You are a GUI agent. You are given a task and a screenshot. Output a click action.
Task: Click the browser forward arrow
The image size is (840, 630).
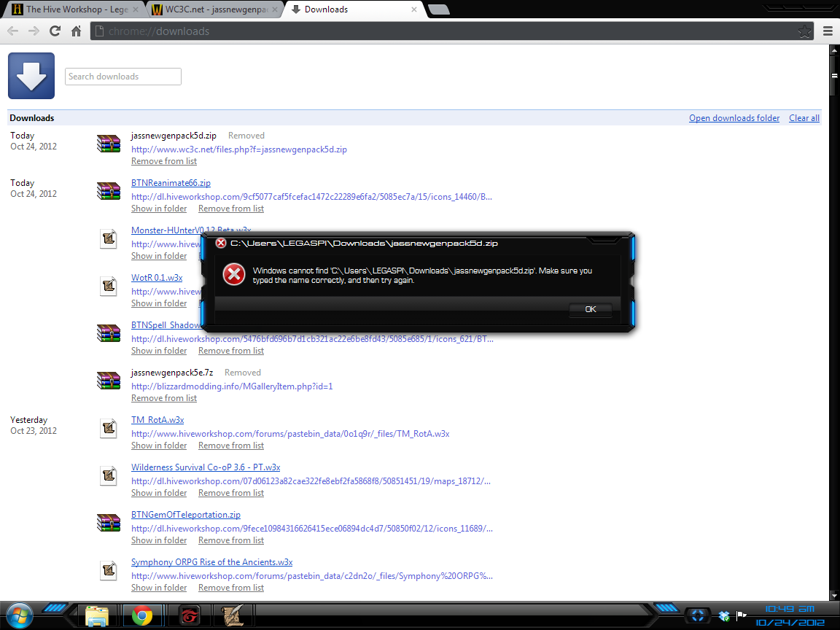point(34,31)
